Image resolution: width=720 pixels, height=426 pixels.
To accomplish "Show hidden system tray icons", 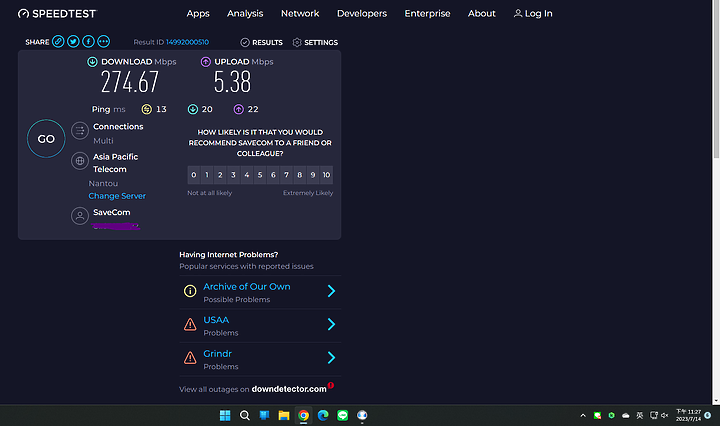I will pyautogui.click(x=583, y=415).
